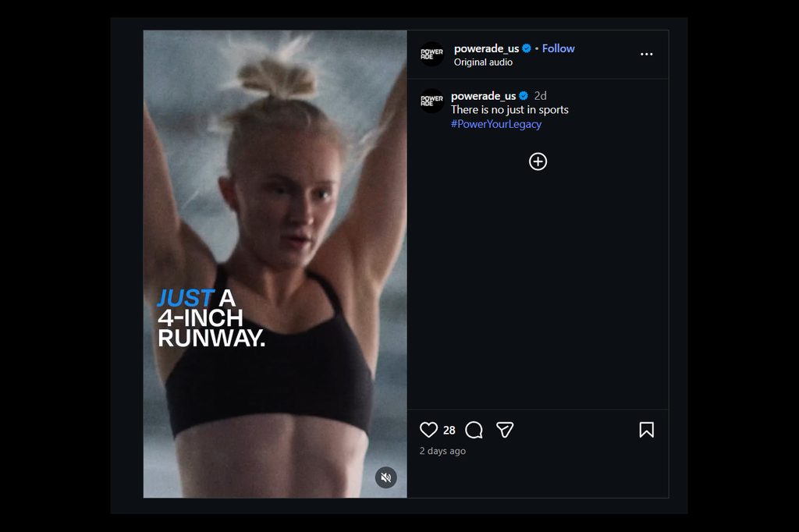Viewport: 799px width, 532px height.
Task: Click the 28 likes count
Action: coord(449,430)
